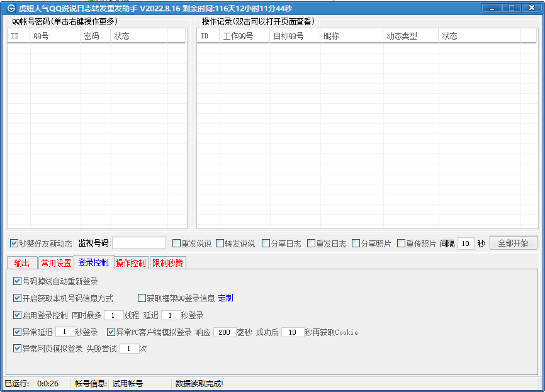This screenshot has width=545, height=392.
Task: Click the 目标QQ号 column header
Action: (x=295, y=36)
